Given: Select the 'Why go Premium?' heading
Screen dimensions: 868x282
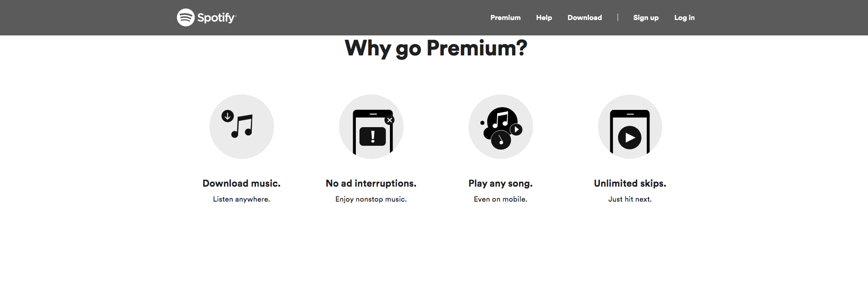Looking at the screenshot, I should (x=436, y=48).
